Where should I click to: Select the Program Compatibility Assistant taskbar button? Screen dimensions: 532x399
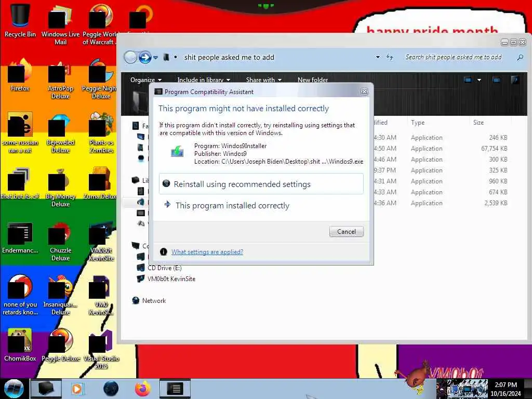coord(175,389)
